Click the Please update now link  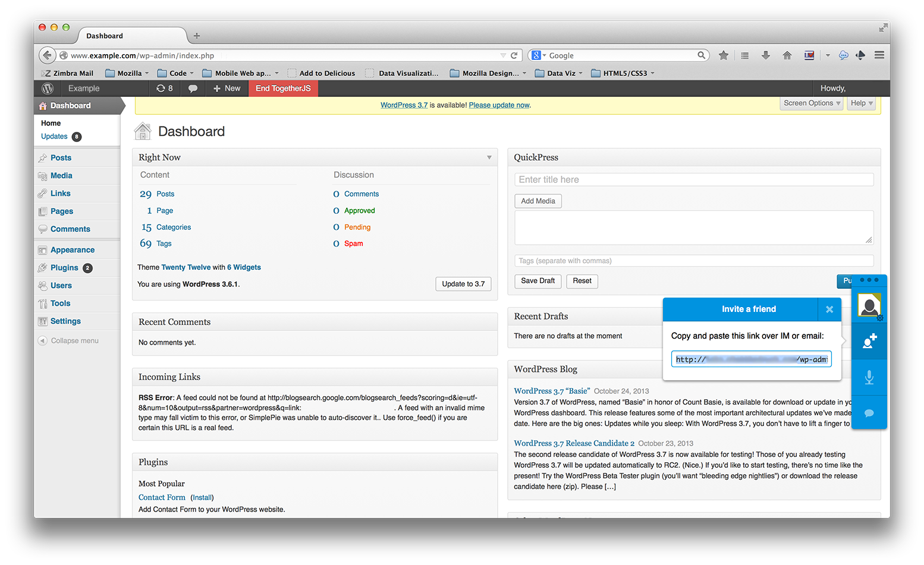tap(499, 105)
